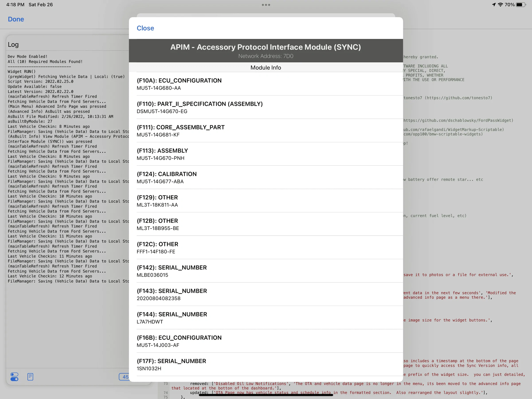Tap the three-dot multitasking indicator at top
Image resolution: width=532 pixels, height=399 pixels.
(266, 5)
